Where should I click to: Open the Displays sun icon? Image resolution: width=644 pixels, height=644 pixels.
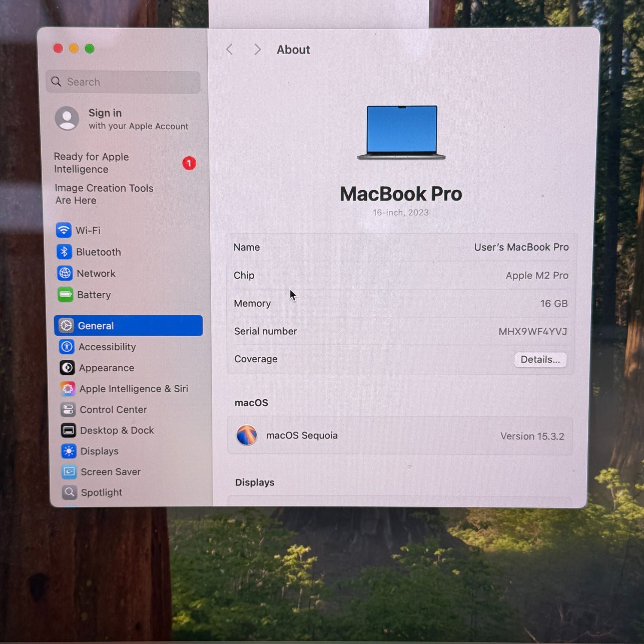69,451
